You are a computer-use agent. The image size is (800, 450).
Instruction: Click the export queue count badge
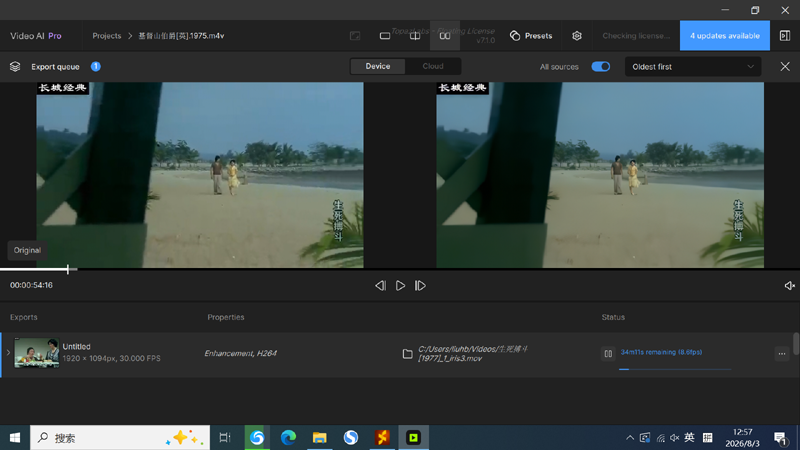[x=95, y=66]
